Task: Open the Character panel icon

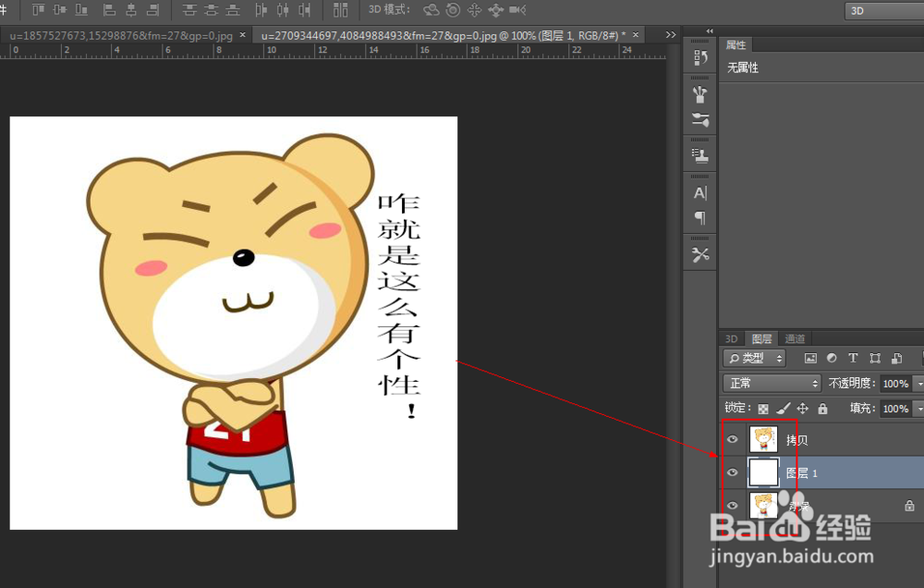Action: tap(700, 193)
